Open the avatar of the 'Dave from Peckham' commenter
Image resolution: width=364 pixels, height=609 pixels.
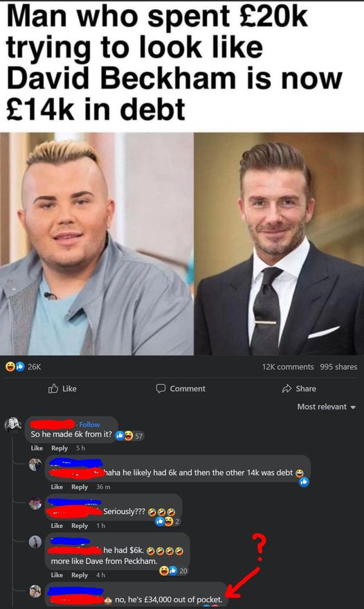(35, 542)
